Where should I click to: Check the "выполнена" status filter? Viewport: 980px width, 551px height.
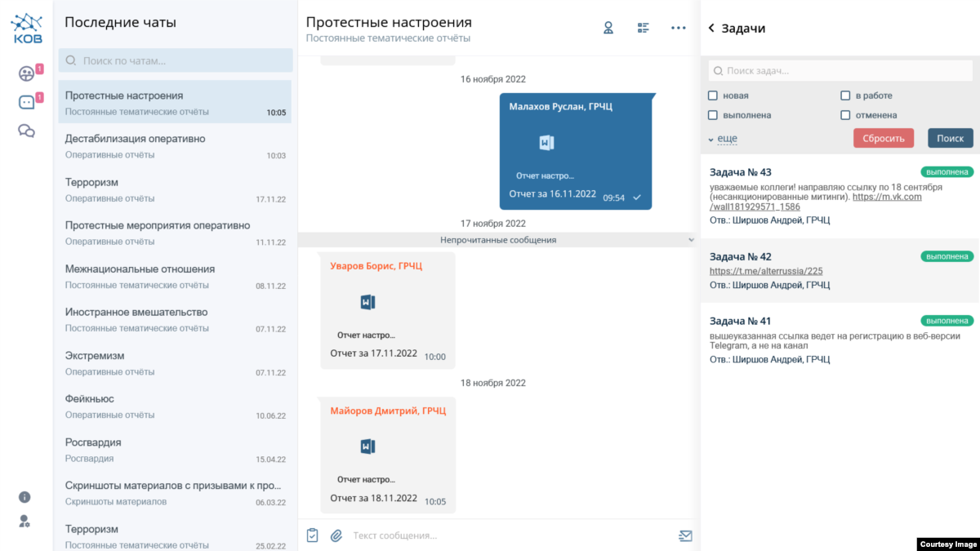[x=713, y=115]
